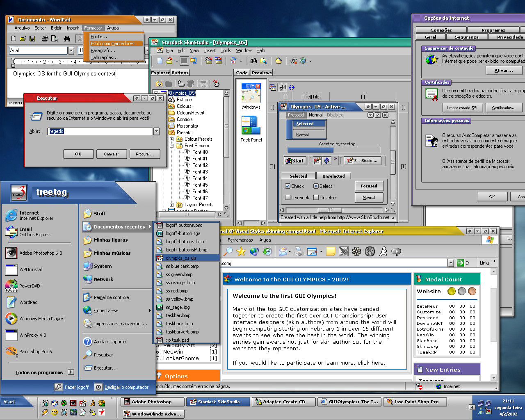Toggle the Uncheck checkbox in Olympics_OS preview
This screenshot has height=420, width=525.
(288, 197)
